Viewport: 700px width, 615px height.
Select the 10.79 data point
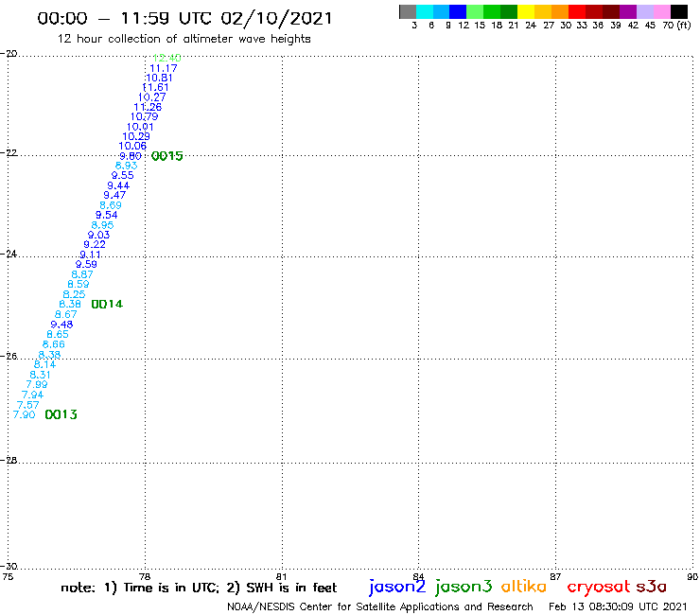144,116
